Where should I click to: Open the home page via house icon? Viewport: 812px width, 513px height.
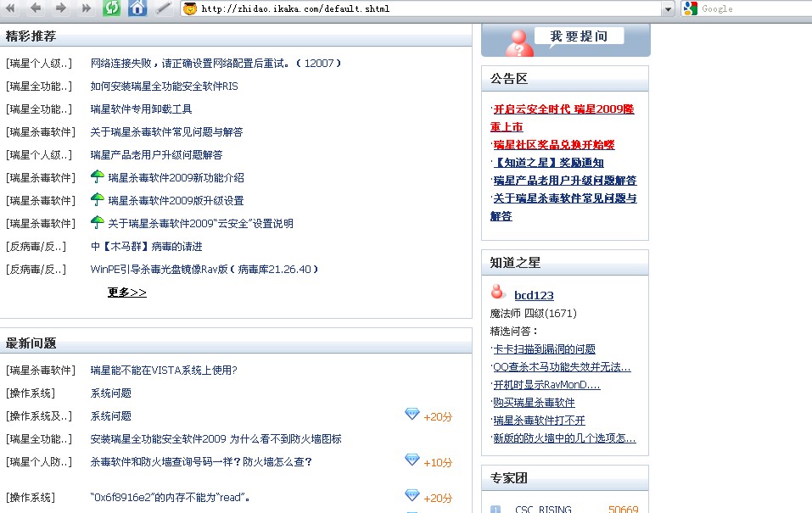(x=137, y=8)
